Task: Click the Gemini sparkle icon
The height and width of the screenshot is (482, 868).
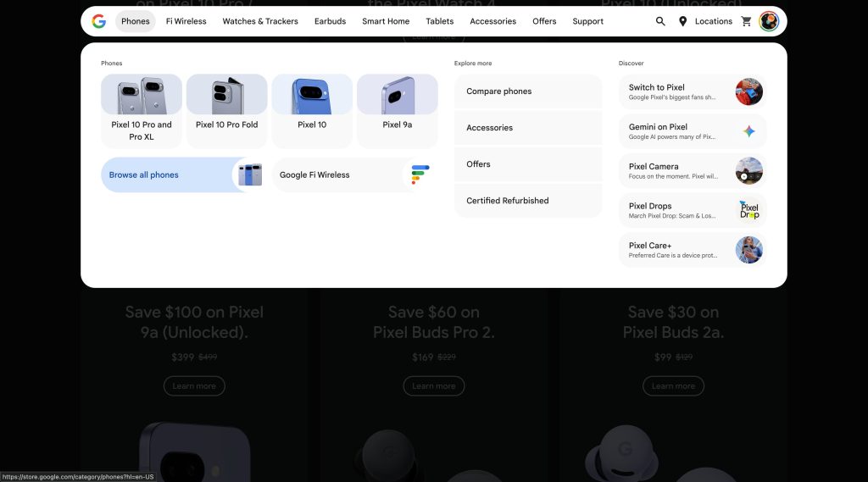Action: [x=748, y=131]
